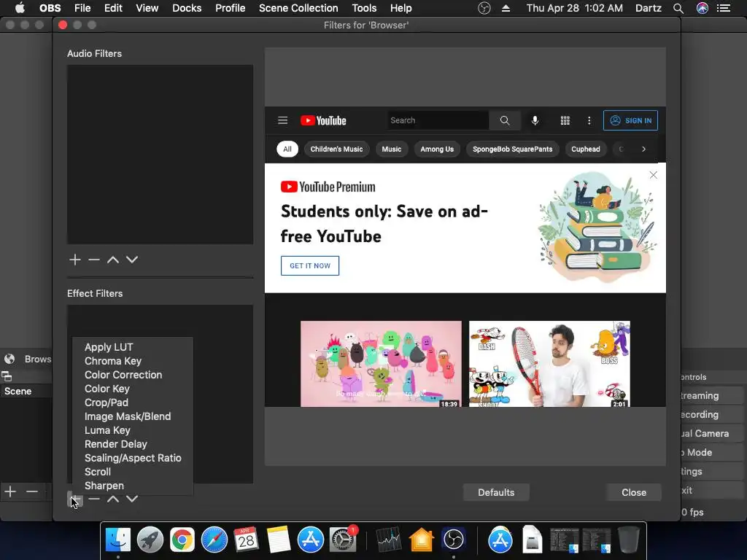This screenshot has height=560, width=747.
Task: Open the Tools menu
Action: (x=364, y=8)
